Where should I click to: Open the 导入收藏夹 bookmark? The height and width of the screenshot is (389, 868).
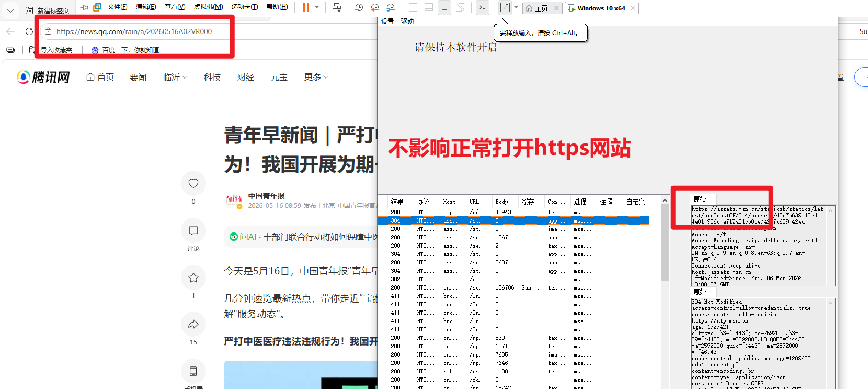pos(51,50)
